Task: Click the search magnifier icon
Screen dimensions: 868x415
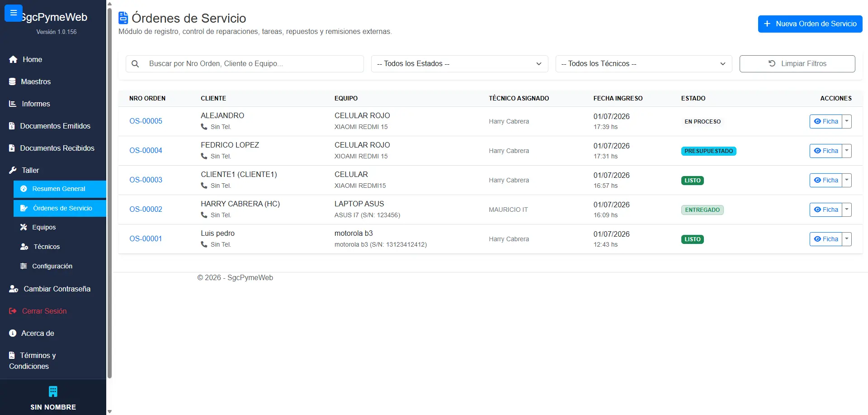Action: (135, 64)
